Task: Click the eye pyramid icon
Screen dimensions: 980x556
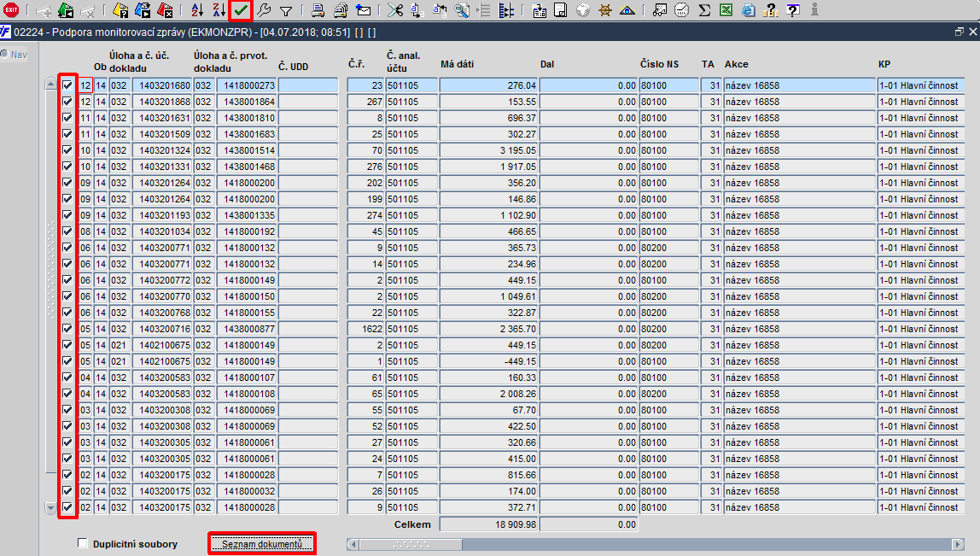Action: pos(627,10)
